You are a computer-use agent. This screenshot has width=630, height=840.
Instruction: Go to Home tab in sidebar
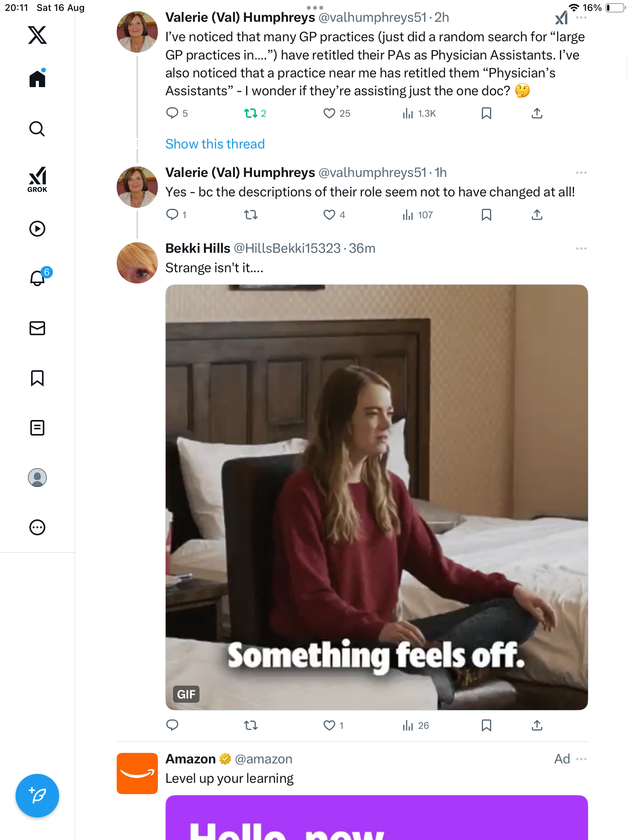pos(37,79)
